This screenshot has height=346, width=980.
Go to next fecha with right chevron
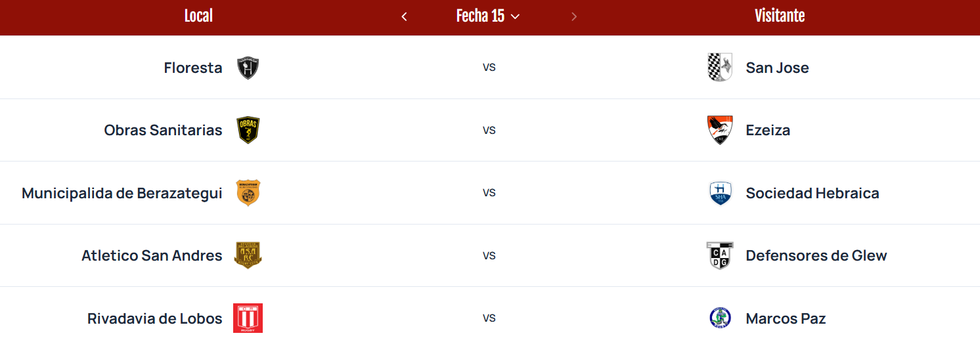pyautogui.click(x=574, y=16)
